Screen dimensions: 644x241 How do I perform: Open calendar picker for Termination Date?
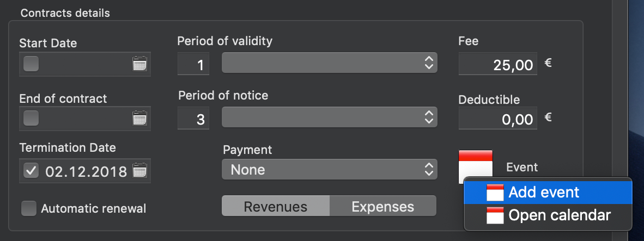coord(140,171)
